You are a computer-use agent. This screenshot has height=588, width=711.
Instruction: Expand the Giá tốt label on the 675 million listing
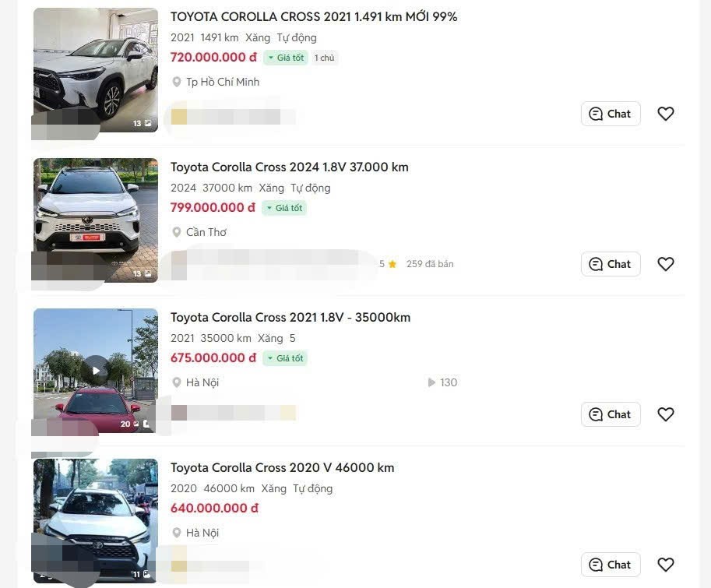click(286, 357)
